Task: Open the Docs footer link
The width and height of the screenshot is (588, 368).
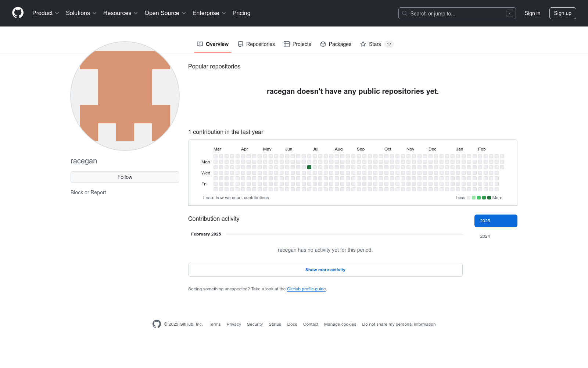Action: [x=292, y=324]
